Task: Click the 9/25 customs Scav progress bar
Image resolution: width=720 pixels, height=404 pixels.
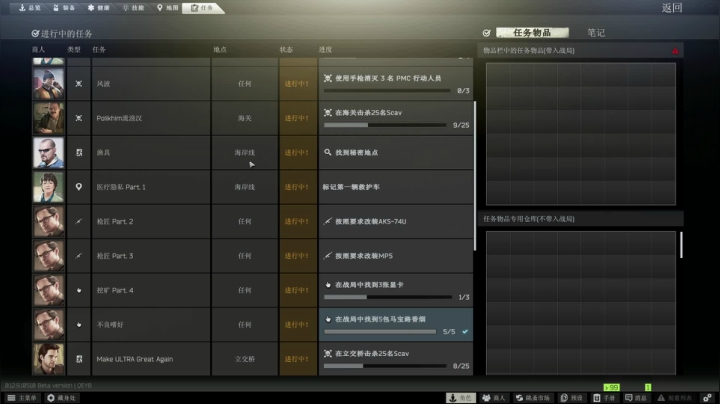Action: point(385,125)
